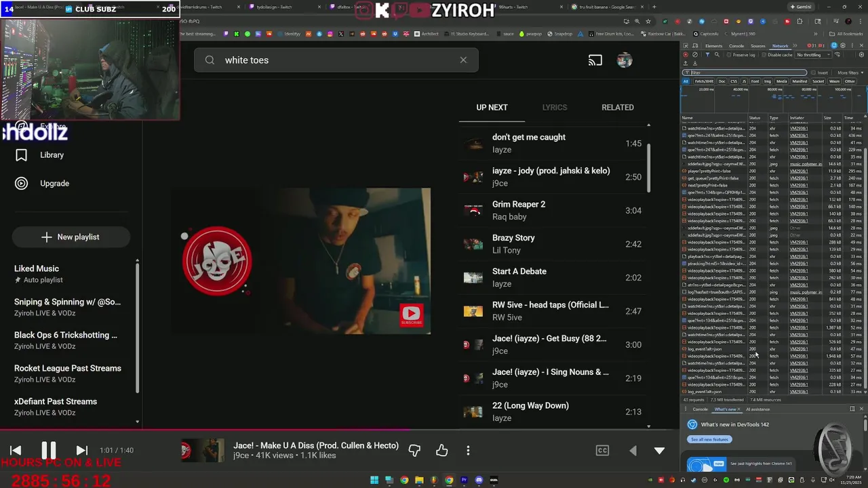Open the No throttling dropdown

(812, 55)
